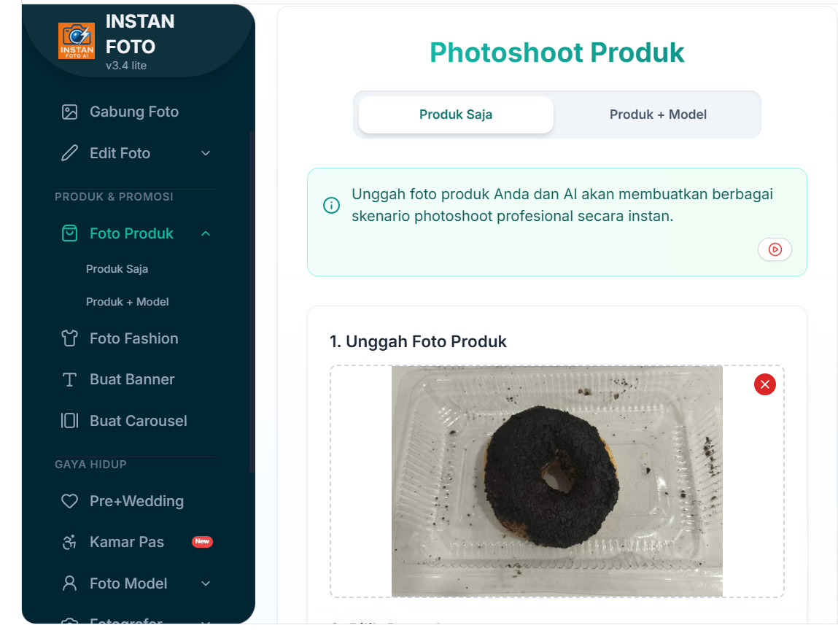Click the Edit Foto pencil icon
838x644 pixels.
coord(69,153)
